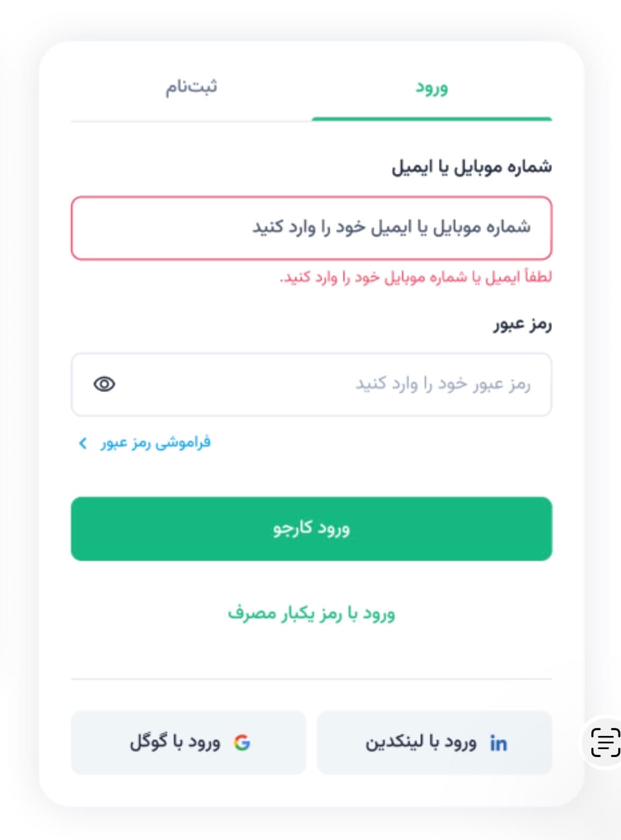Tap the scan text icon at screen edge

click(605, 742)
